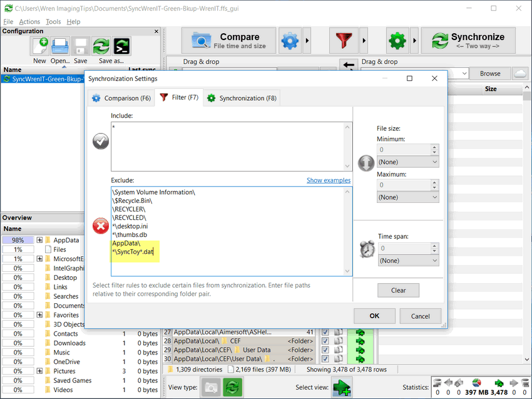Screen dimensions: 532x399
Task: Click the red funnel filter icon in toolbar
Action: tap(343, 41)
